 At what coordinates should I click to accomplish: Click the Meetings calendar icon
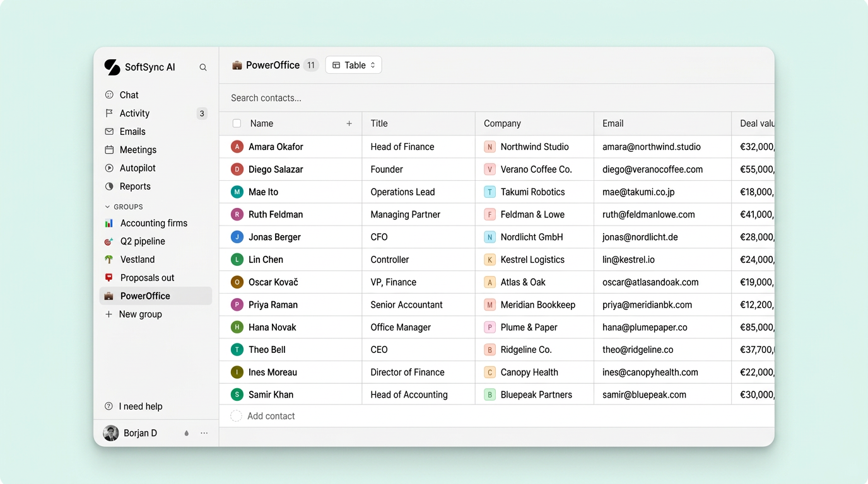click(109, 150)
